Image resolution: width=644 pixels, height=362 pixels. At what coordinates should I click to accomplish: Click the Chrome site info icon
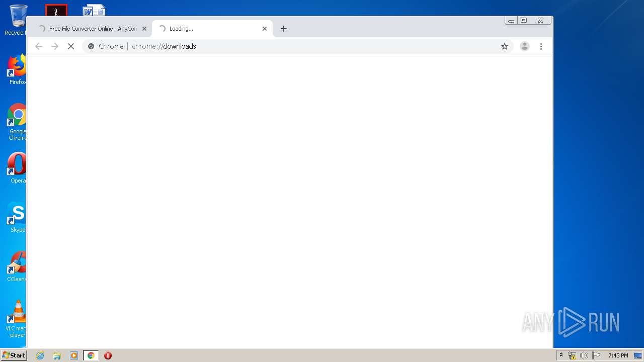coord(91,46)
